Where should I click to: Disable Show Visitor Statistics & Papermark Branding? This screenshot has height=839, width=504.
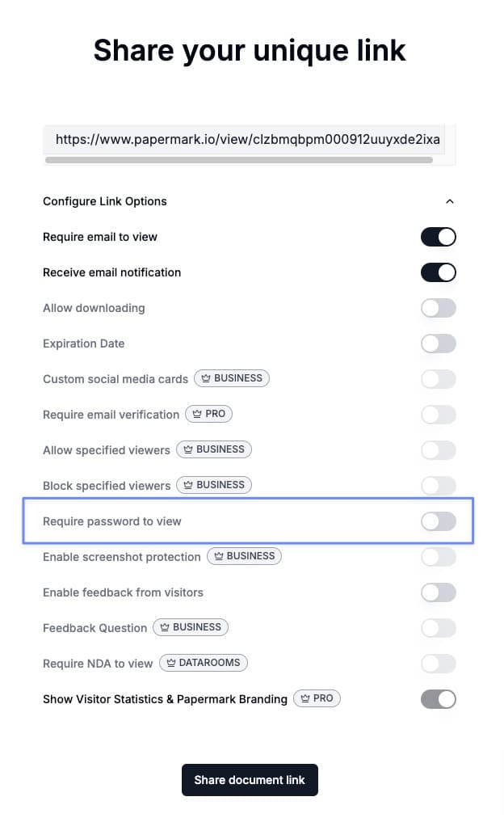[439, 698]
